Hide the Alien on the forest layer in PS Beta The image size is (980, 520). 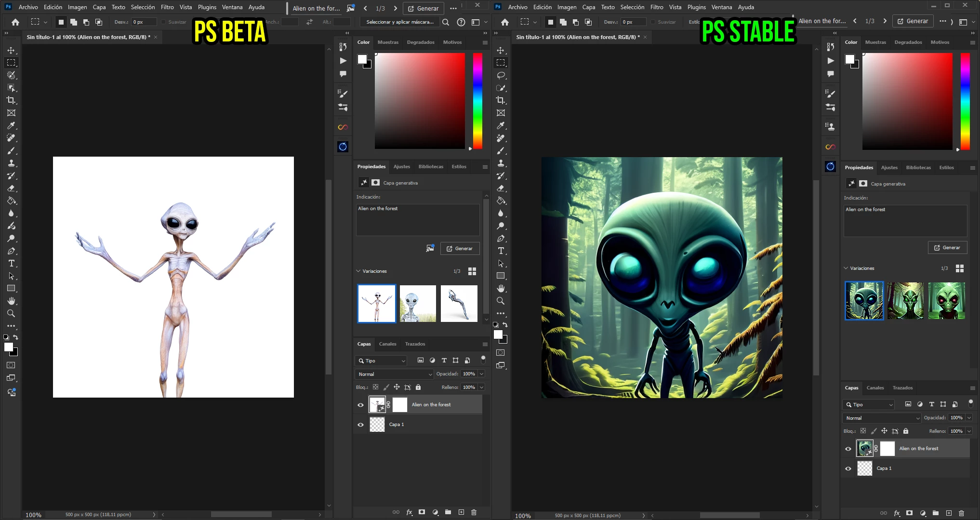tap(360, 405)
